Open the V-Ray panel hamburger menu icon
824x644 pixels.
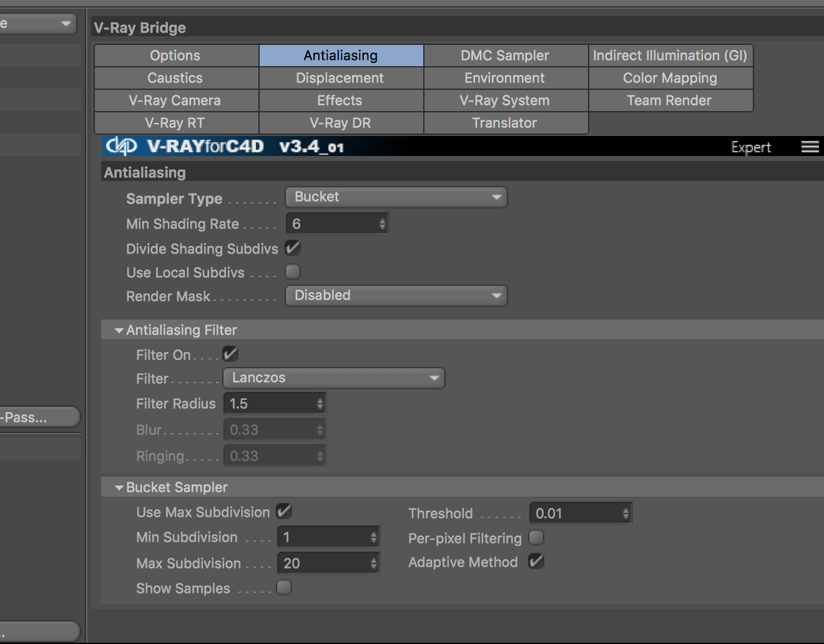tap(810, 147)
